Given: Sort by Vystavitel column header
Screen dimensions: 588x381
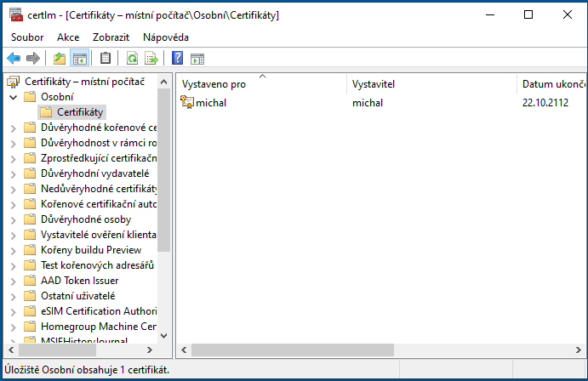Looking at the screenshot, I should 432,84.
